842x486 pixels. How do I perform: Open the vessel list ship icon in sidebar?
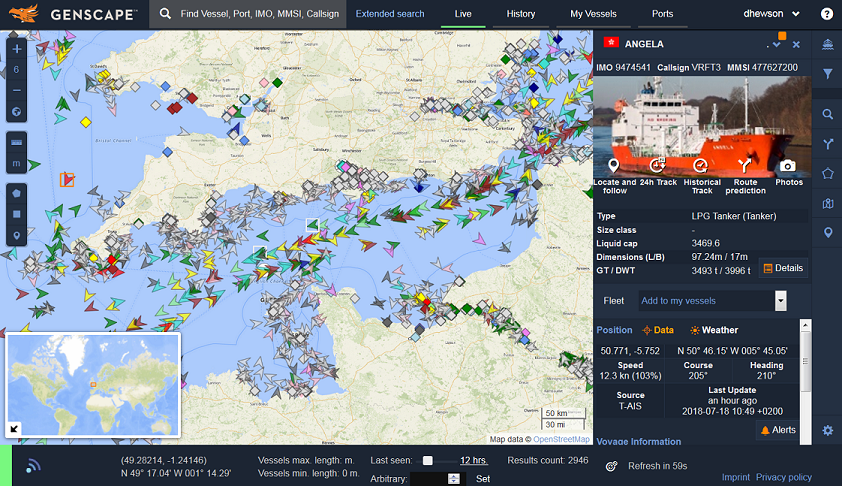pyautogui.click(x=828, y=45)
